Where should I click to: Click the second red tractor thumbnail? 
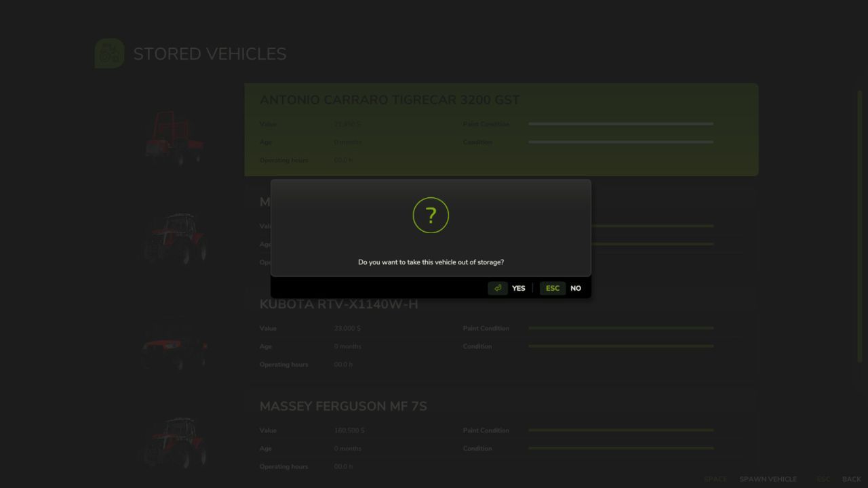click(175, 239)
